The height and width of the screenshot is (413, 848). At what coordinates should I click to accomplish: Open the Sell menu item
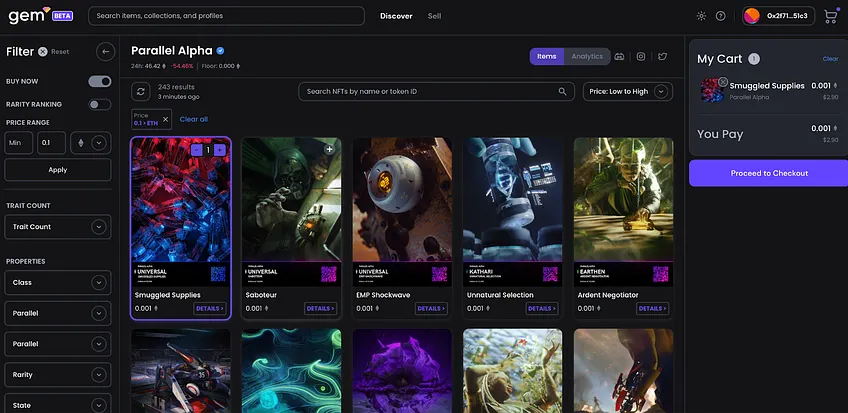tap(434, 16)
